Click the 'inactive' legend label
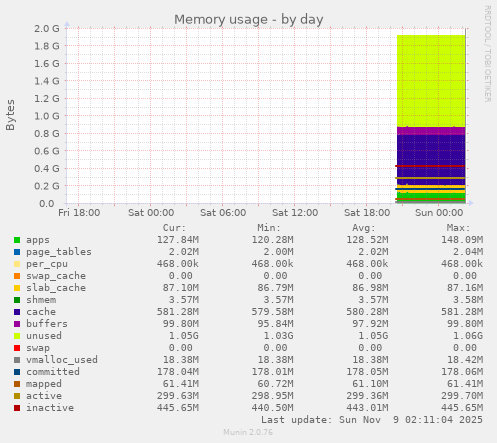The image size is (497, 443). [50, 408]
